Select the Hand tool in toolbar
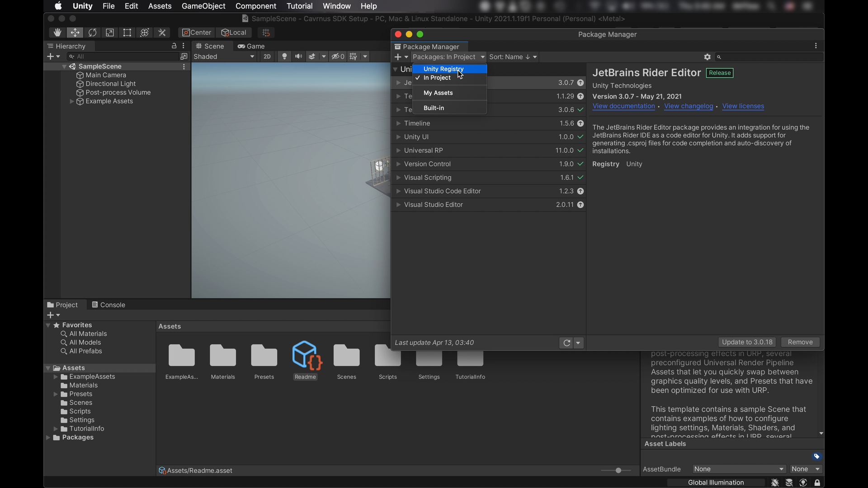The height and width of the screenshot is (488, 868). 57,33
